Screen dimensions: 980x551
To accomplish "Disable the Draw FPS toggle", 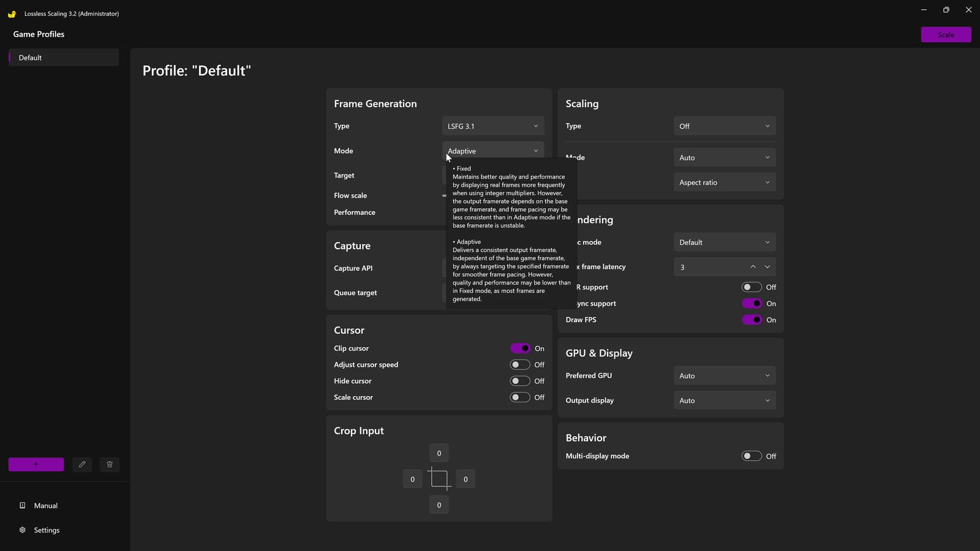I will coord(752,320).
